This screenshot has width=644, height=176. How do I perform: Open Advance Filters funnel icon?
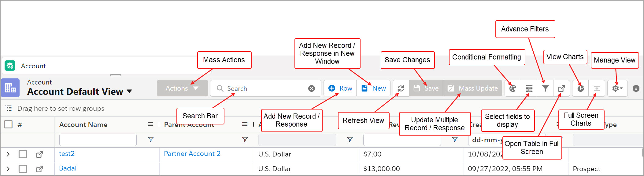[x=545, y=88]
